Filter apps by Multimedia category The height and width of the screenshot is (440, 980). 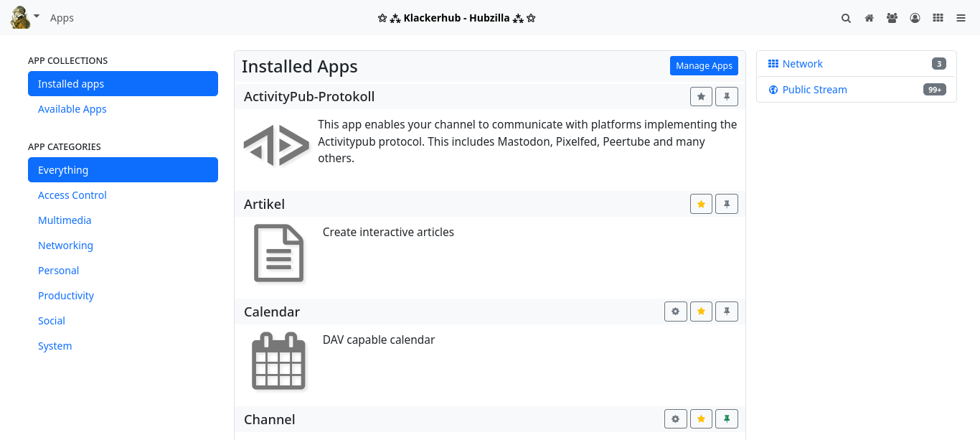[65, 220]
